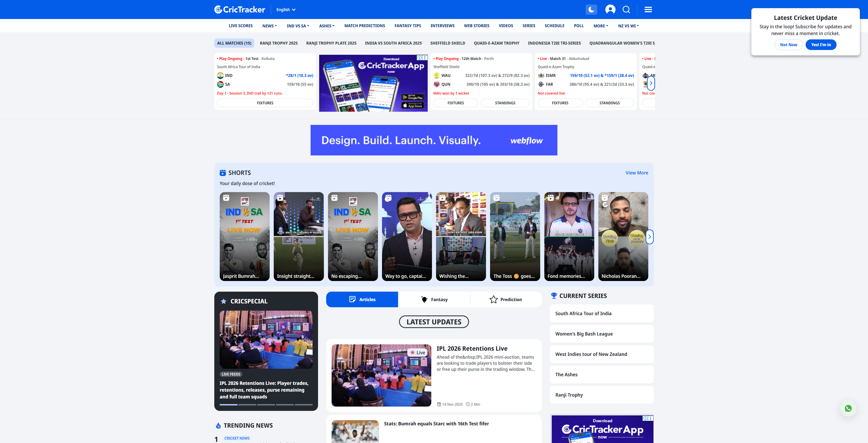This screenshot has width=868, height=443.
Task: Toggle dark mode with the moon icon
Action: (x=591, y=10)
